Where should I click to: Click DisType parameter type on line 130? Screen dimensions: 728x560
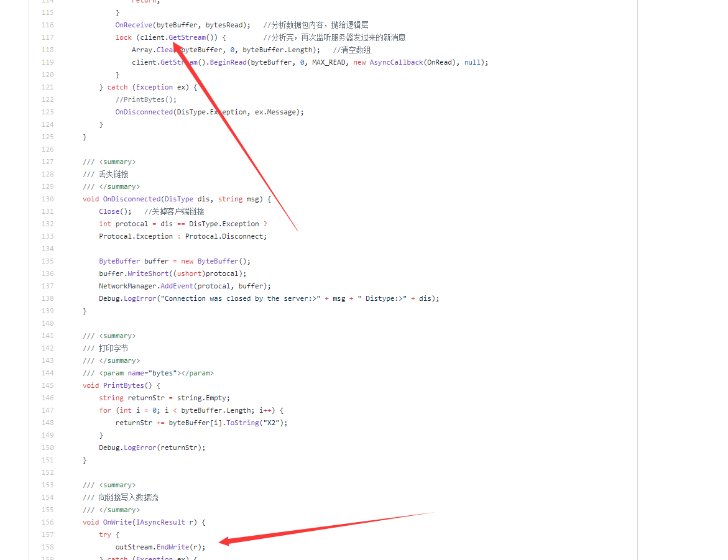[179, 200]
